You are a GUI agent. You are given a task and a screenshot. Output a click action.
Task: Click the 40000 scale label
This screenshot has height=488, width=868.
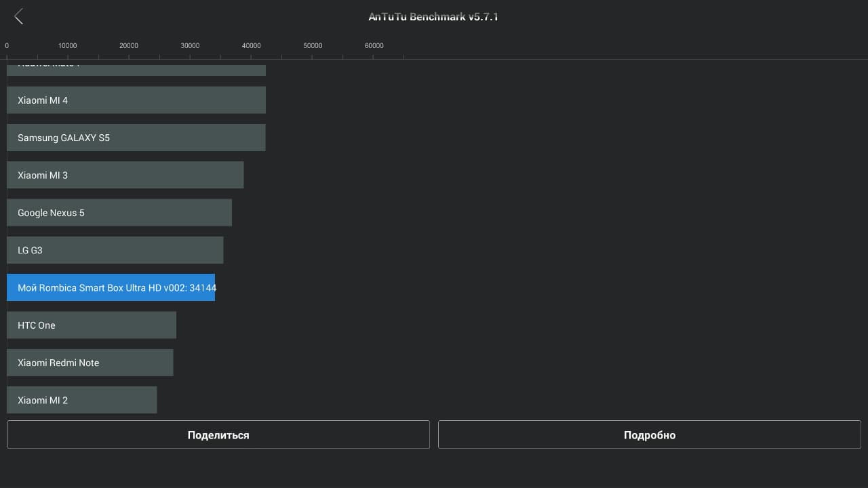click(x=252, y=46)
